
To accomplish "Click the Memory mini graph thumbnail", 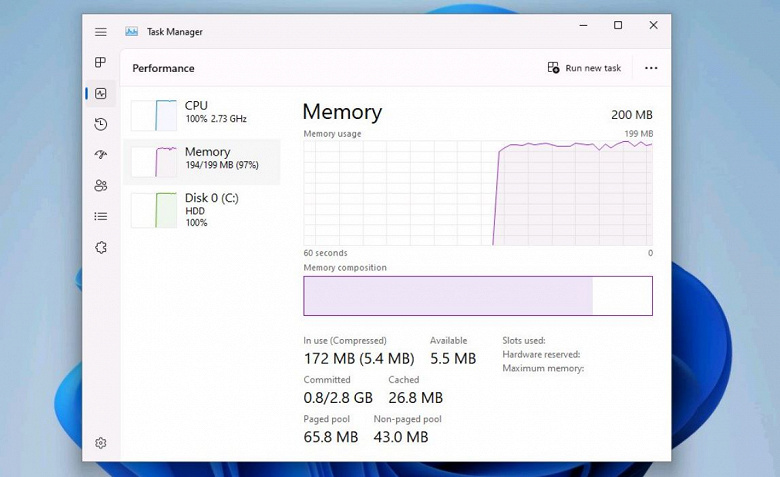I will click(154, 162).
